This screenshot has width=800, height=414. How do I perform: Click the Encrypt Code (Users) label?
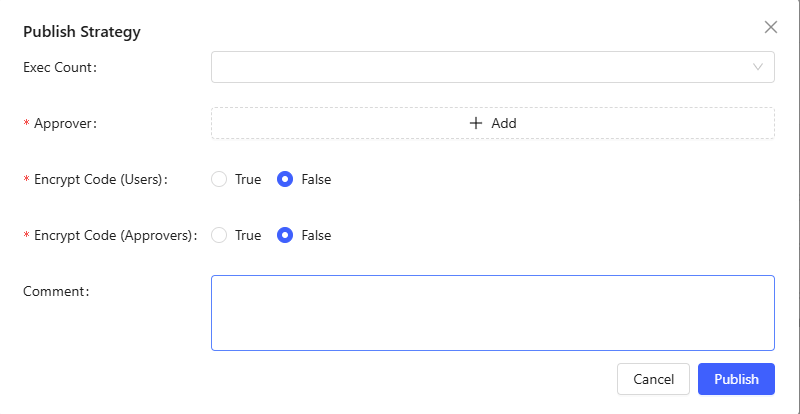pyautogui.click(x=100, y=180)
